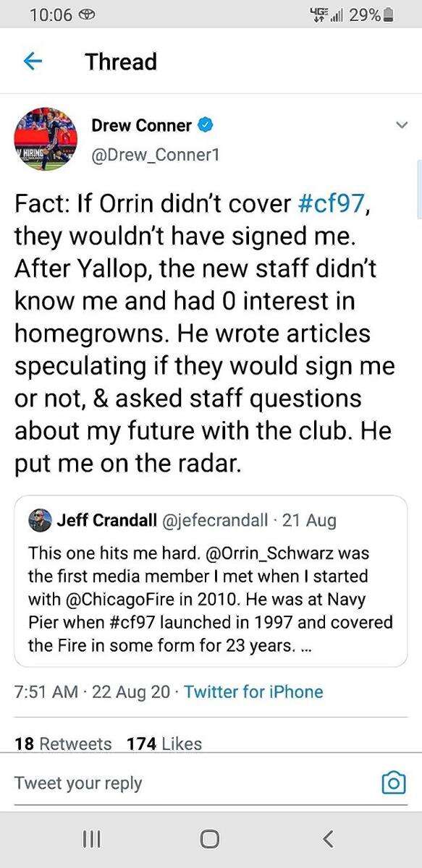This screenshot has height=868, width=422.
Task: Open the Twitter for iPhone source link
Action: coord(253,692)
